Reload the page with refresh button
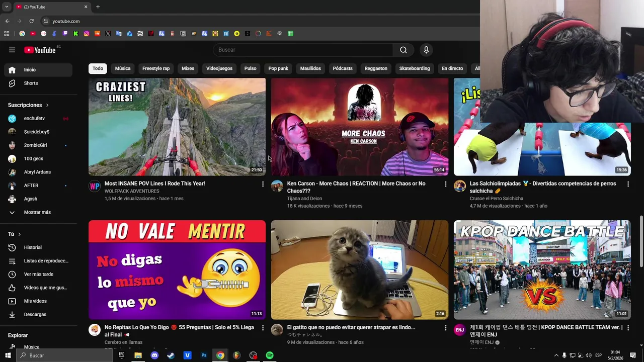Viewport: 644px width, 362px height. [31, 21]
